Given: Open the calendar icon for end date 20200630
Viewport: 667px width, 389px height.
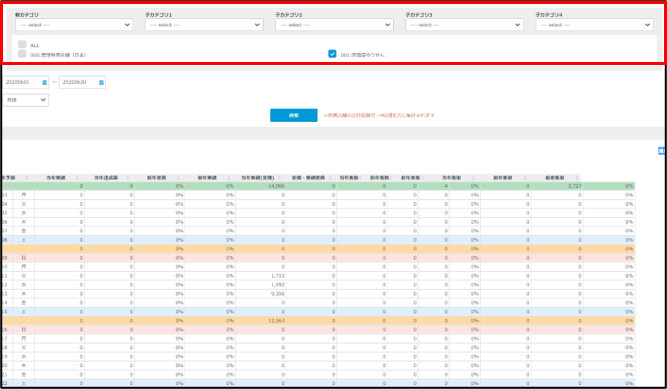Looking at the screenshot, I should [x=101, y=82].
